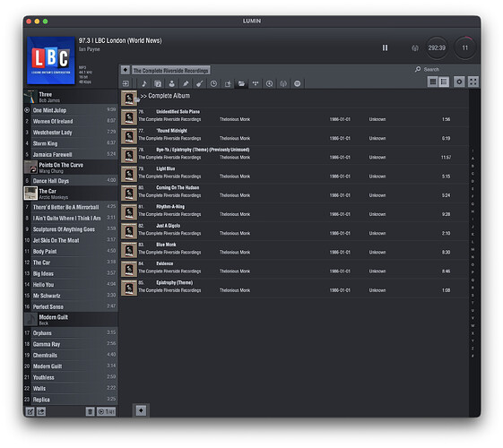Click the radio signal icon near time dial
The image size is (503, 448).
tap(415, 48)
